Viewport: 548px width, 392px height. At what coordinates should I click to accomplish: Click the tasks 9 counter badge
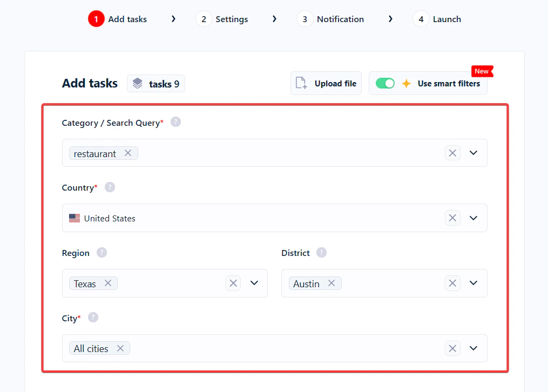[156, 84]
